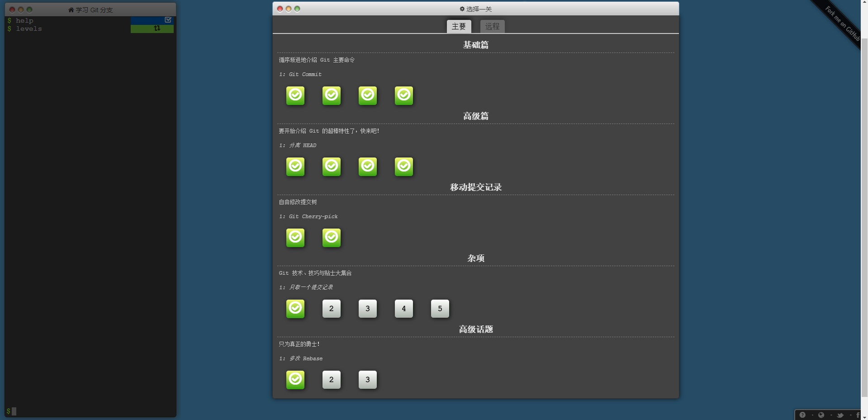Viewport: 868px width, 420px height.
Task: Close the 选择一关 level dialog
Action: click(280, 9)
